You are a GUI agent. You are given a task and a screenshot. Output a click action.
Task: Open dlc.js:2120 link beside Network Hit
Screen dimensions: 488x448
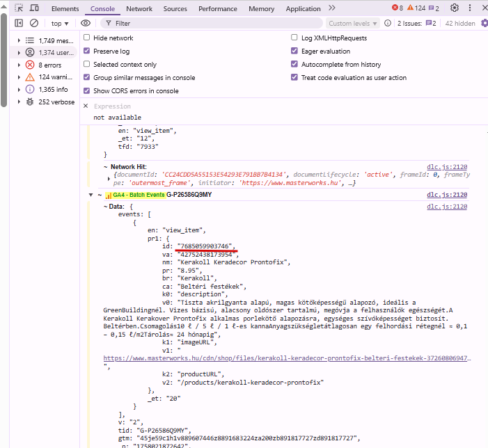coord(447,167)
